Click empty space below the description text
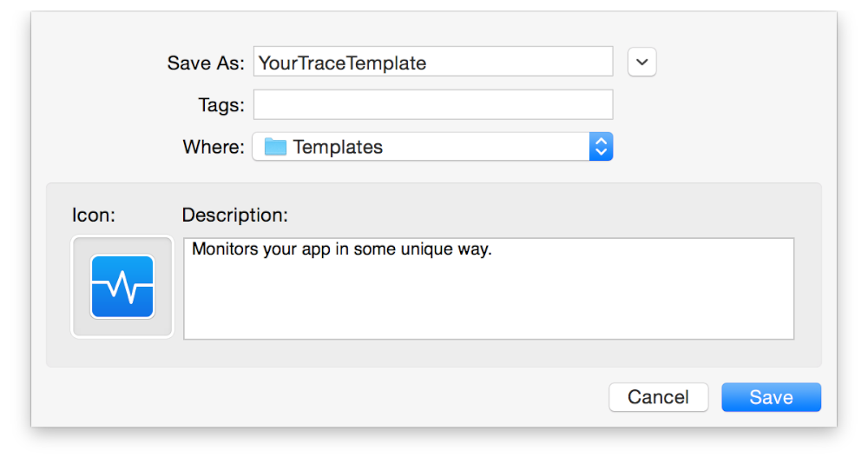Screen dimensions: 868x464 (488, 304)
